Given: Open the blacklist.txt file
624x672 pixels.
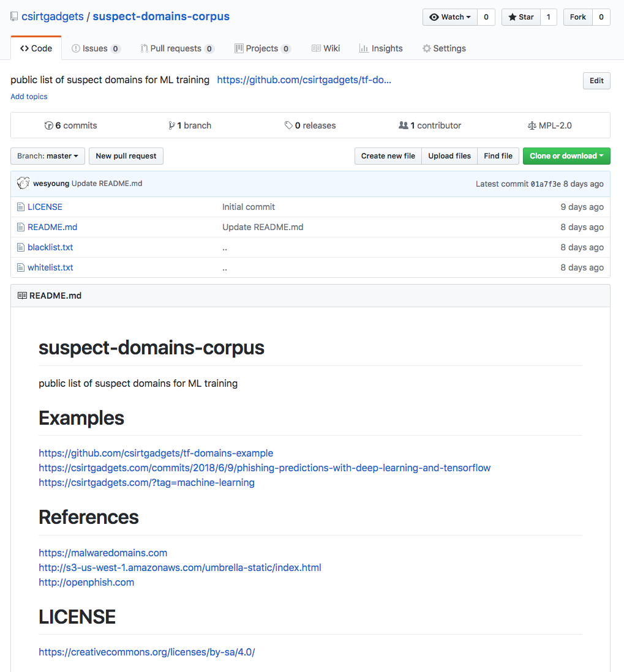Looking at the screenshot, I should tap(50, 247).
